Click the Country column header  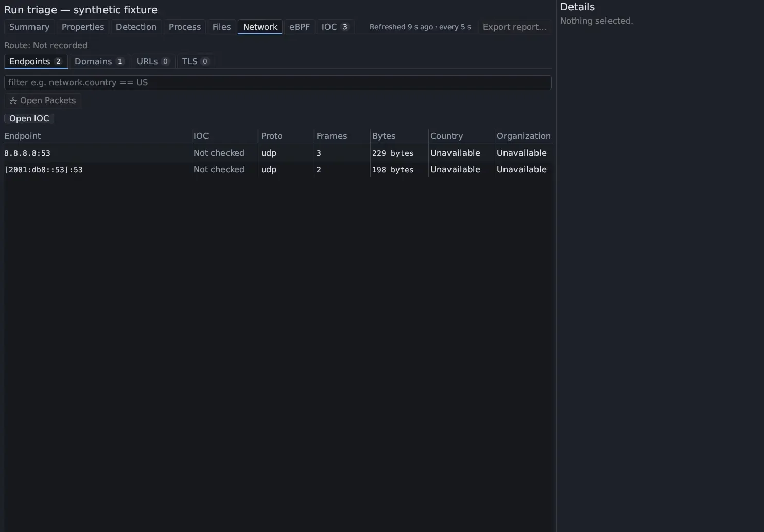(x=461, y=136)
